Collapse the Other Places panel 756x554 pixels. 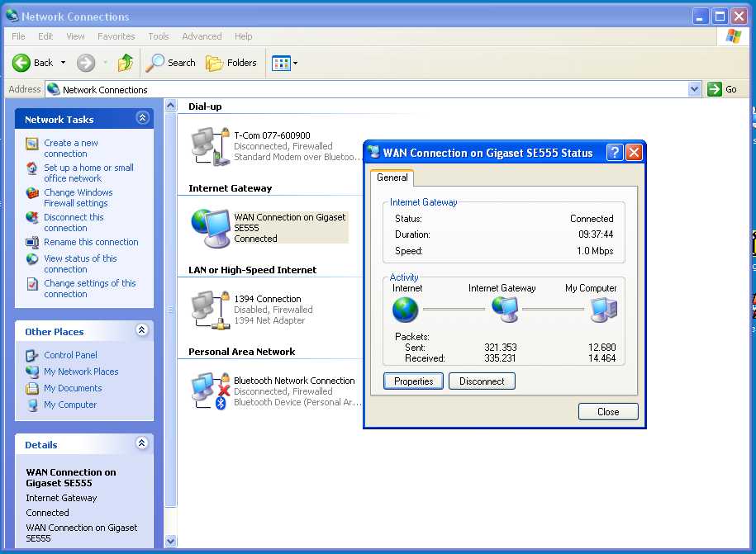click(142, 331)
